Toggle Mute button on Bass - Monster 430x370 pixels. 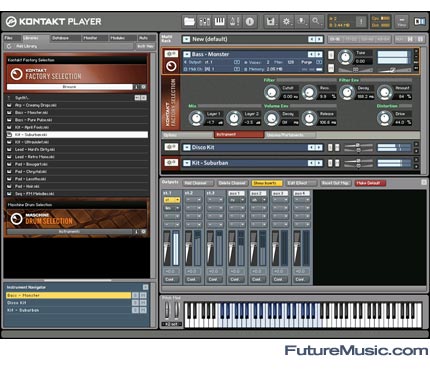[x=331, y=68]
